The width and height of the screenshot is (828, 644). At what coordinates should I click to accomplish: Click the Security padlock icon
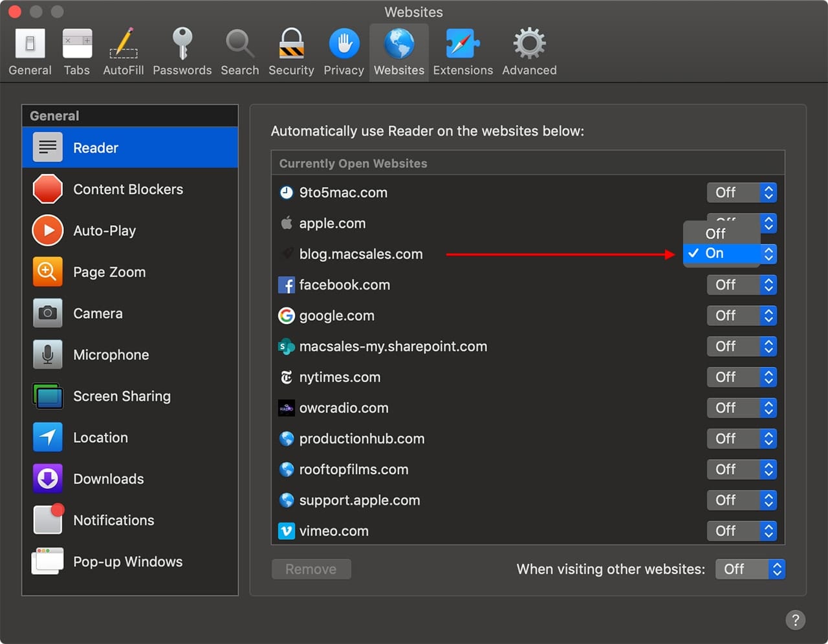pyautogui.click(x=291, y=45)
